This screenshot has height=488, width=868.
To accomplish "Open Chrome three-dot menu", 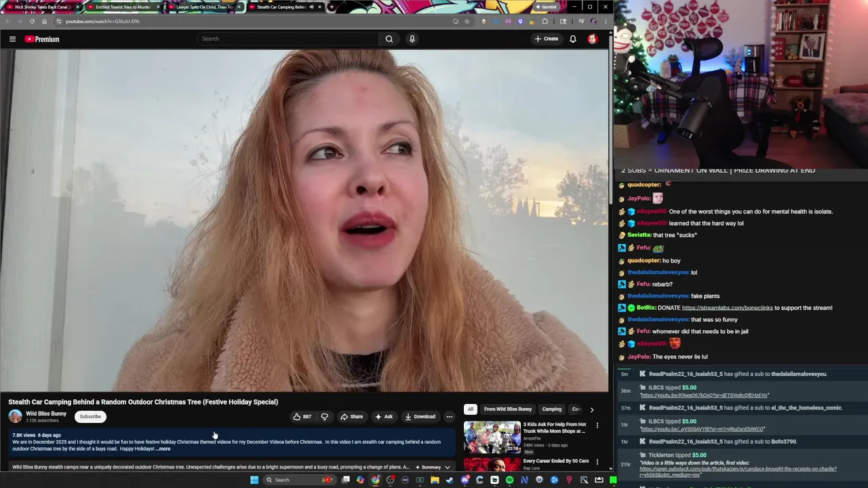I will click(604, 21).
